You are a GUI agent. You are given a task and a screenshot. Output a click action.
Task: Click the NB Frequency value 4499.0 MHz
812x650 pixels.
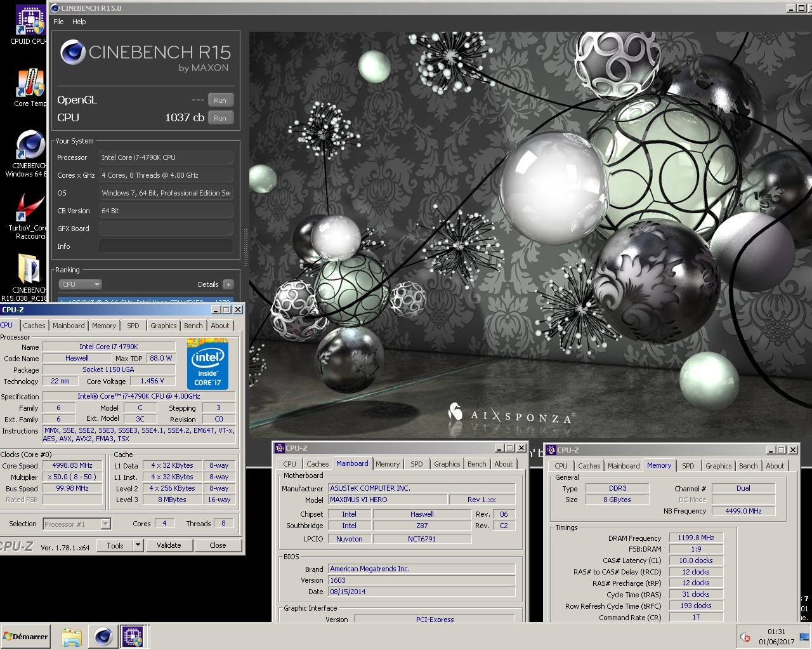pyautogui.click(x=743, y=511)
